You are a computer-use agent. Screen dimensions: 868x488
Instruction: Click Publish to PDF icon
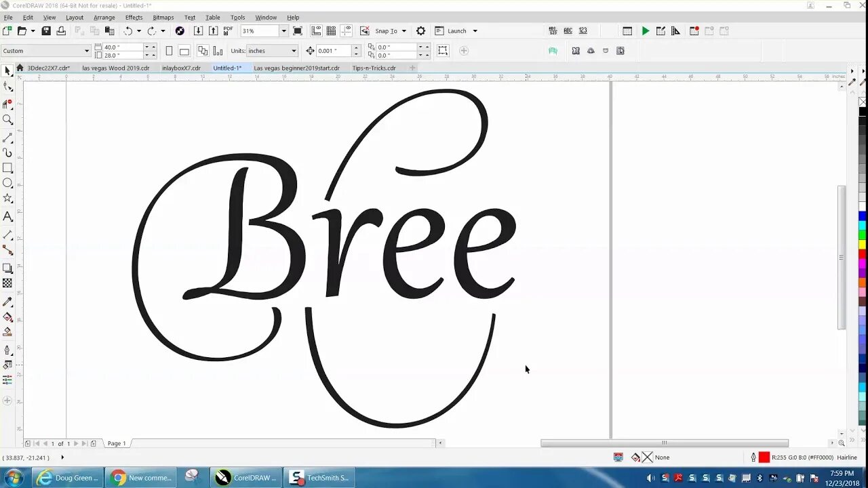[228, 30]
